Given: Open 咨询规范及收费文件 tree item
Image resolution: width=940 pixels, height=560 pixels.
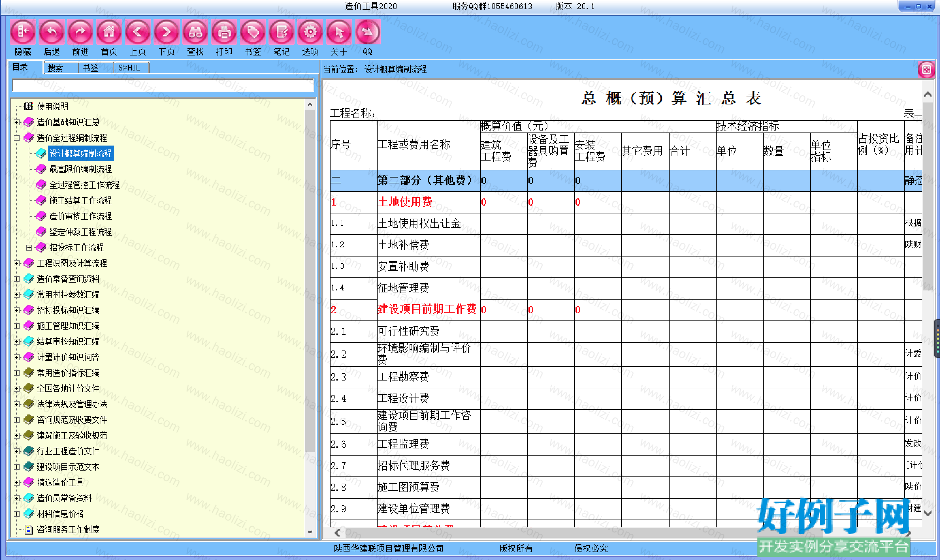Looking at the screenshot, I should click(72, 420).
